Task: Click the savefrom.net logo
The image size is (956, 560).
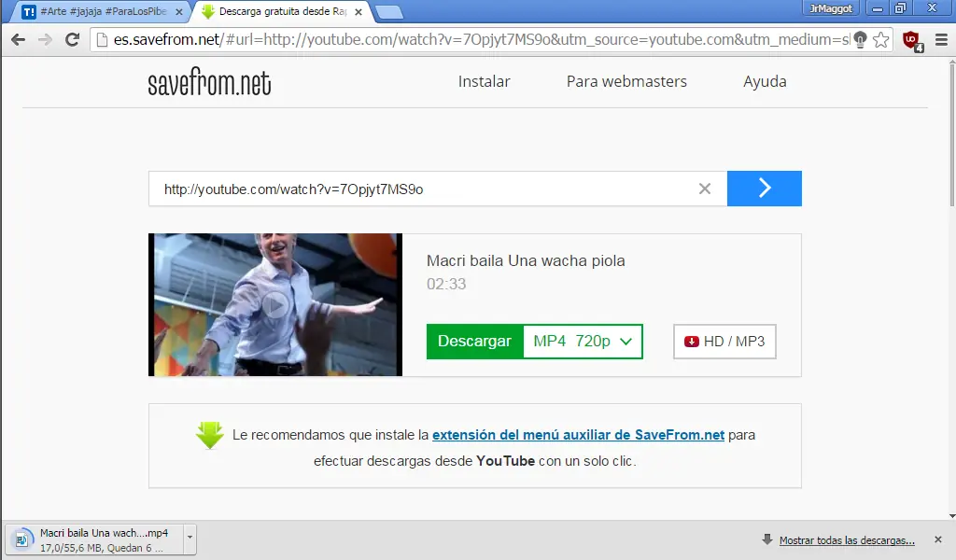Action: [209, 82]
